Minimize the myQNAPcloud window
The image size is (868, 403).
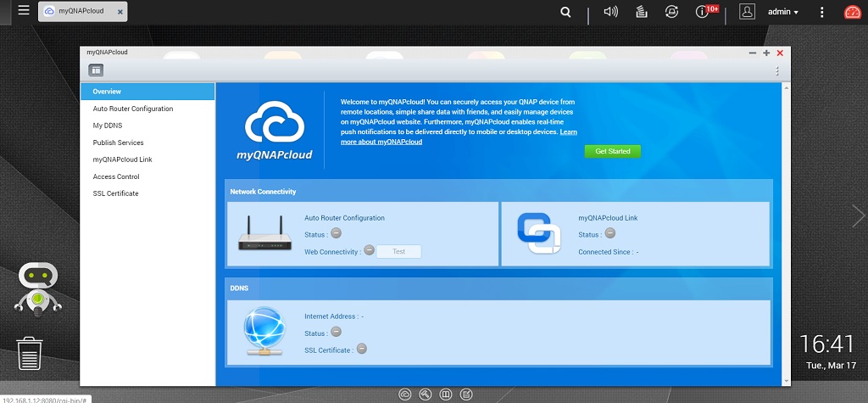coord(753,53)
